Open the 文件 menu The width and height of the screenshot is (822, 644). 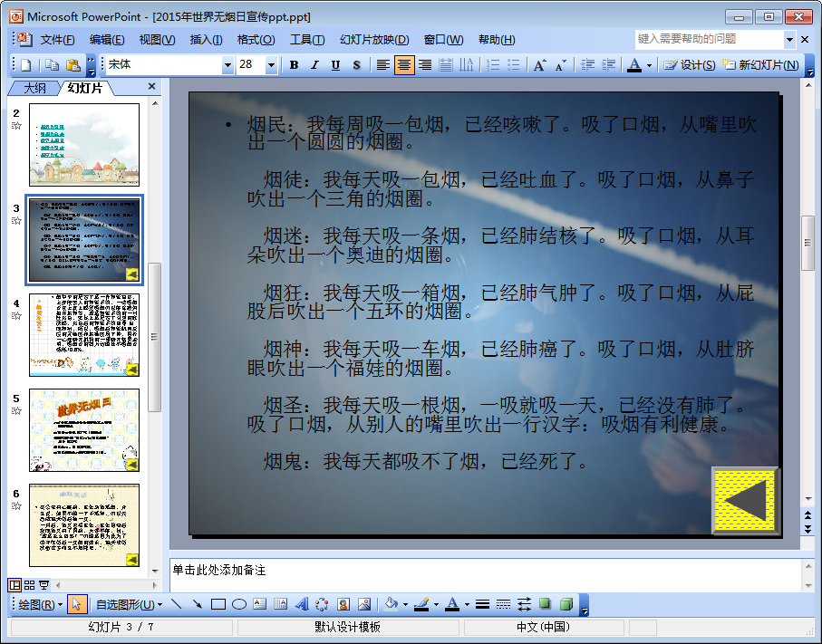[x=57, y=40]
